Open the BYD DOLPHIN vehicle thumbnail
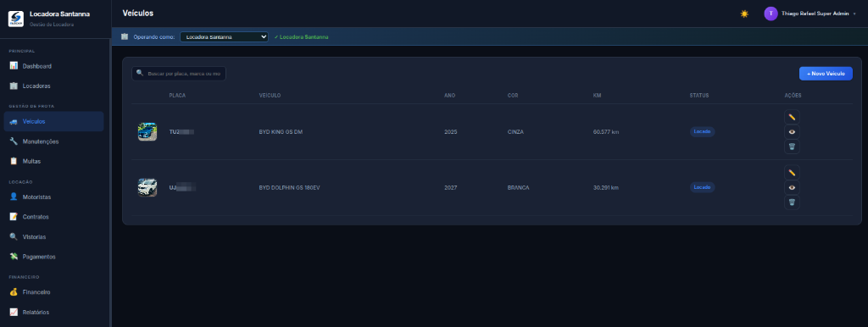868x327 pixels. click(147, 187)
